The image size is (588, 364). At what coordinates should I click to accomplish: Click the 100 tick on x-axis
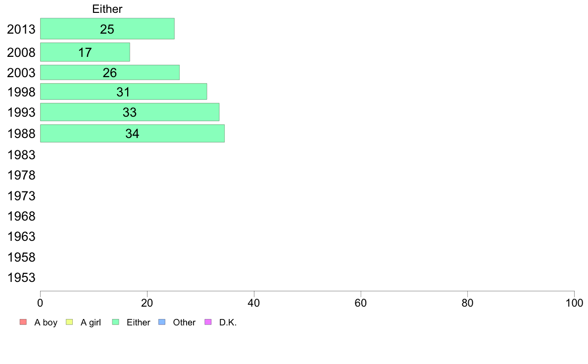point(574,303)
